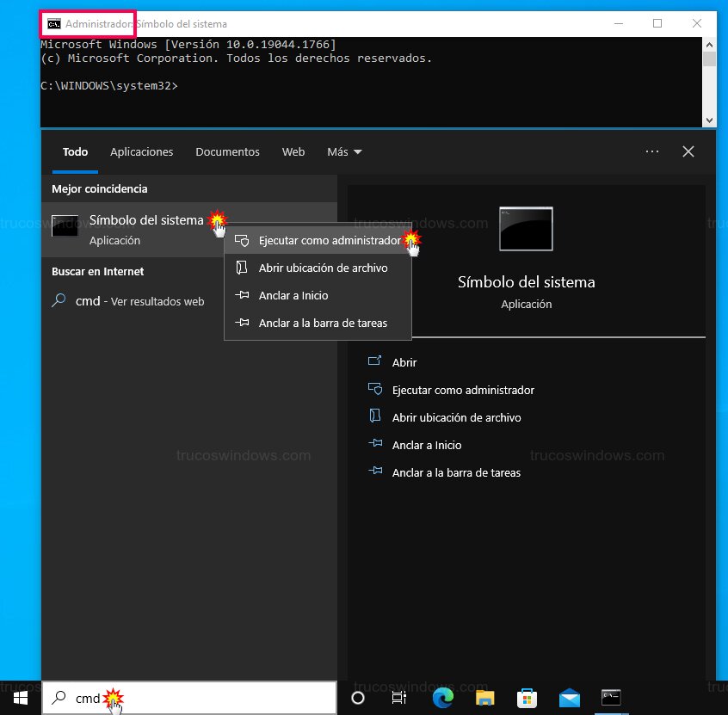Screen dimensions: 728x715
Task: Switch to the Web search tab
Action: (x=293, y=151)
